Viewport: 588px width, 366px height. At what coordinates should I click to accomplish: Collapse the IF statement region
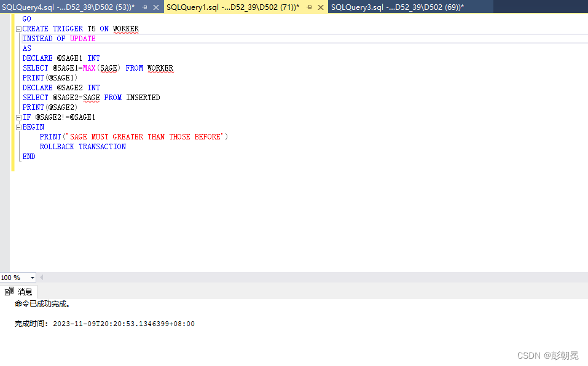18,117
